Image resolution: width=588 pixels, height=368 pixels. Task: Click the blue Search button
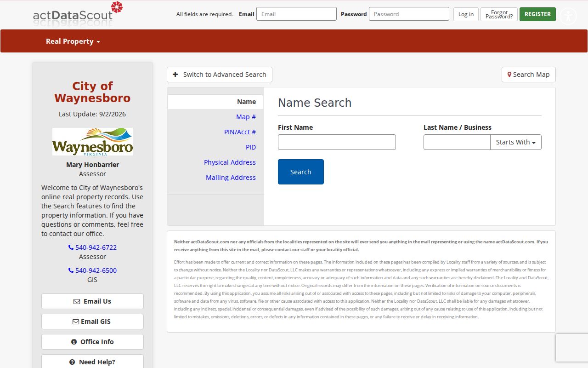pyautogui.click(x=301, y=172)
